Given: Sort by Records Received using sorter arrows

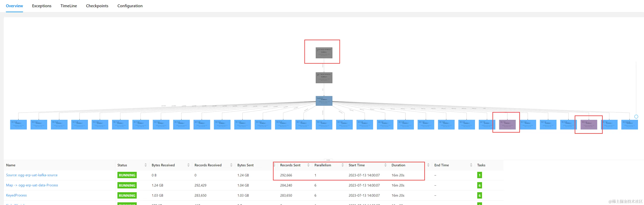Looking at the screenshot, I should pos(231,165).
